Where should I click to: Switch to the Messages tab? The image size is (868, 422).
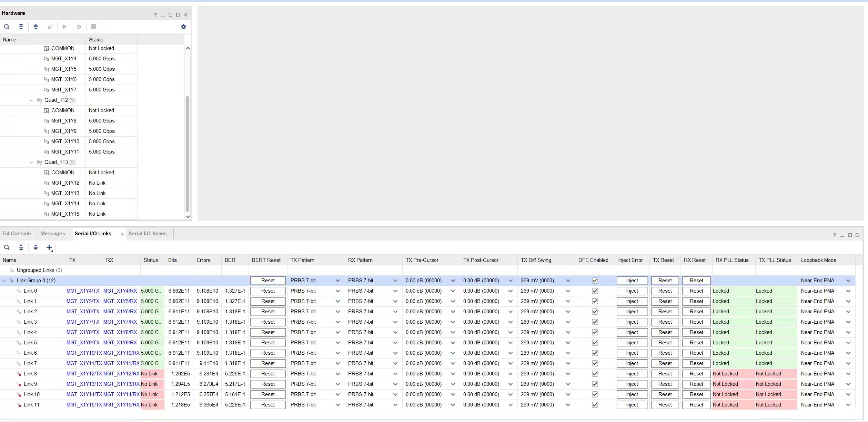pos(53,234)
